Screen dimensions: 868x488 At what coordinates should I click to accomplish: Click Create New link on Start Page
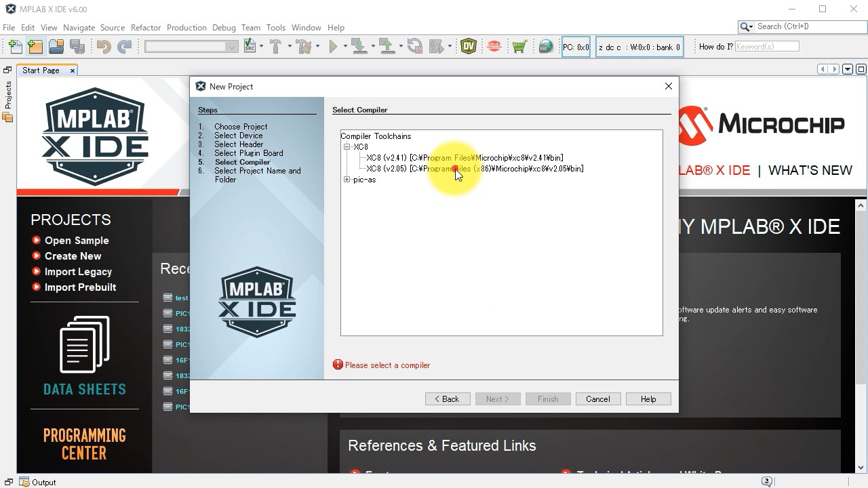(x=73, y=256)
